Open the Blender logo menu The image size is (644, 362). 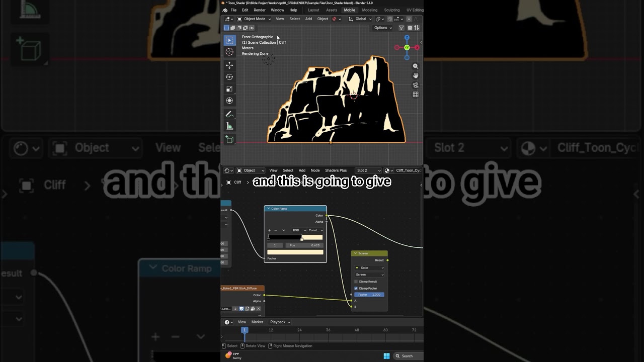tap(225, 10)
